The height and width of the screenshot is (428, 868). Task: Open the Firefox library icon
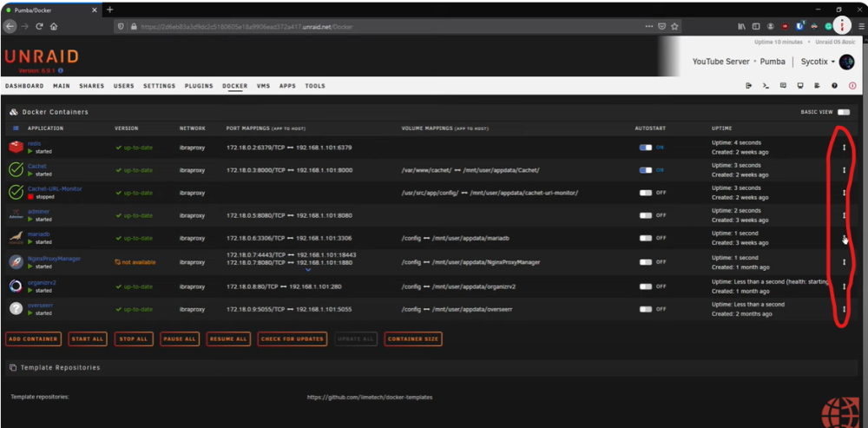742,26
